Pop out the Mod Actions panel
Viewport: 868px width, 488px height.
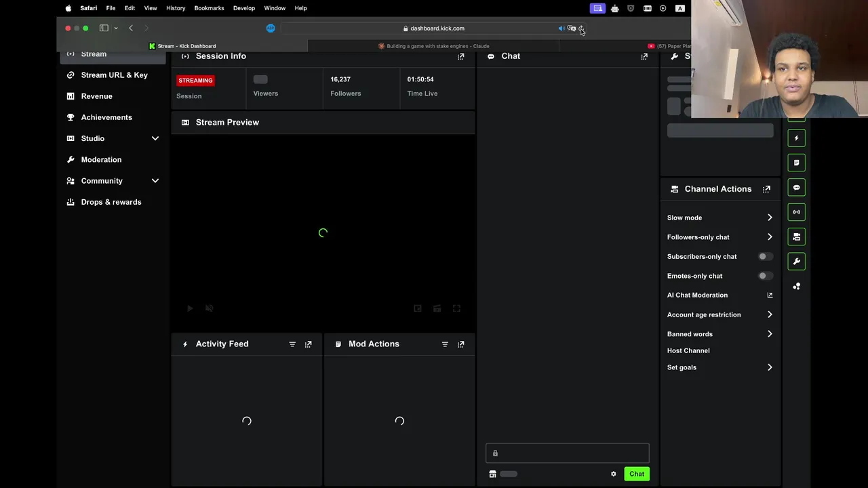[x=461, y=344]
